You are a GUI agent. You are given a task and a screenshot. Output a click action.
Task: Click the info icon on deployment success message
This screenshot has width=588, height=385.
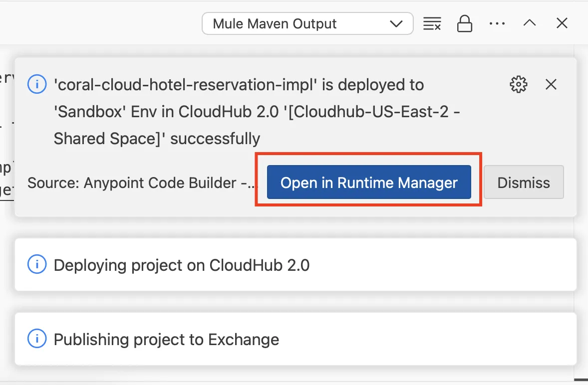click(x=37, y=85)
